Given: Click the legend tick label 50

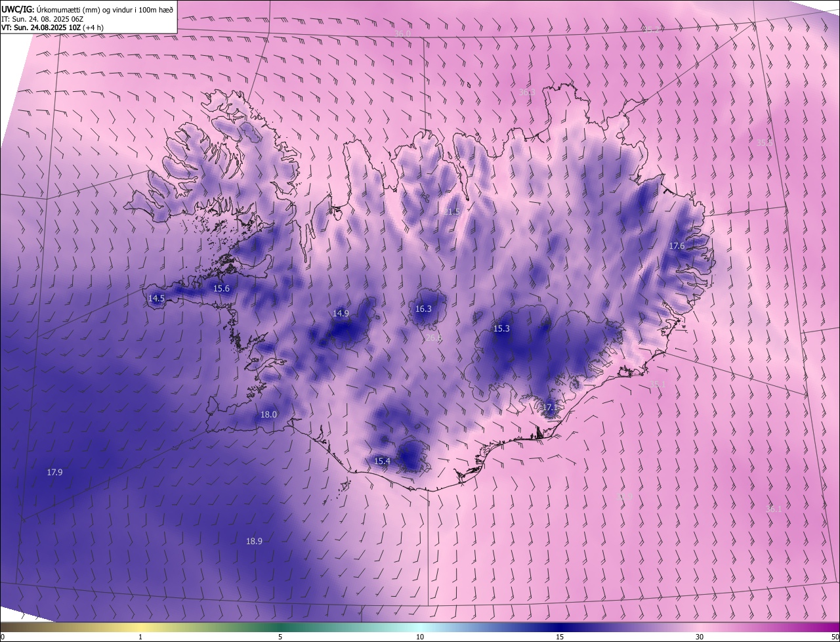Looking at the screenshot, I should click(x=835, y=637).
